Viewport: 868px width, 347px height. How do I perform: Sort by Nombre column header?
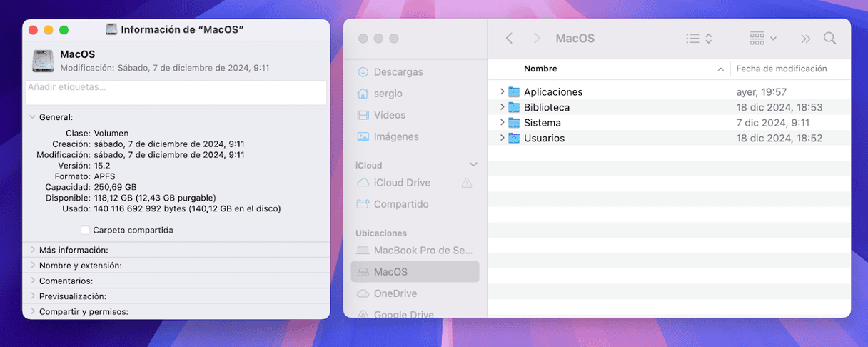point(540,69)
